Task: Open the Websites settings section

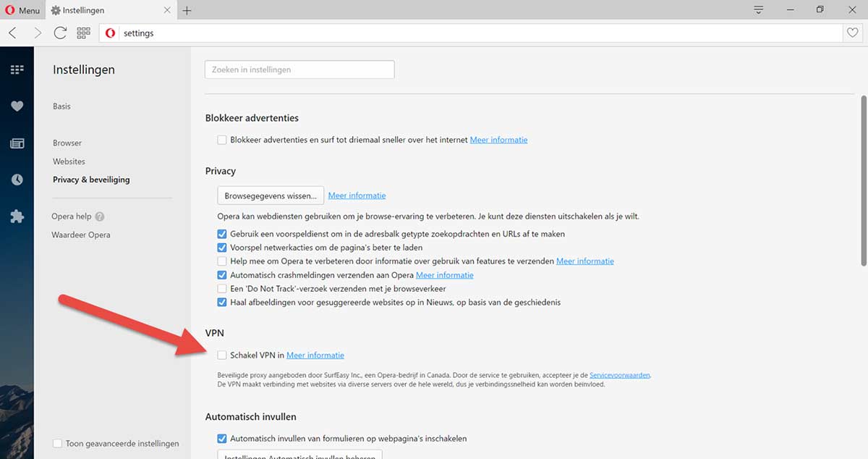Action: 69,161
